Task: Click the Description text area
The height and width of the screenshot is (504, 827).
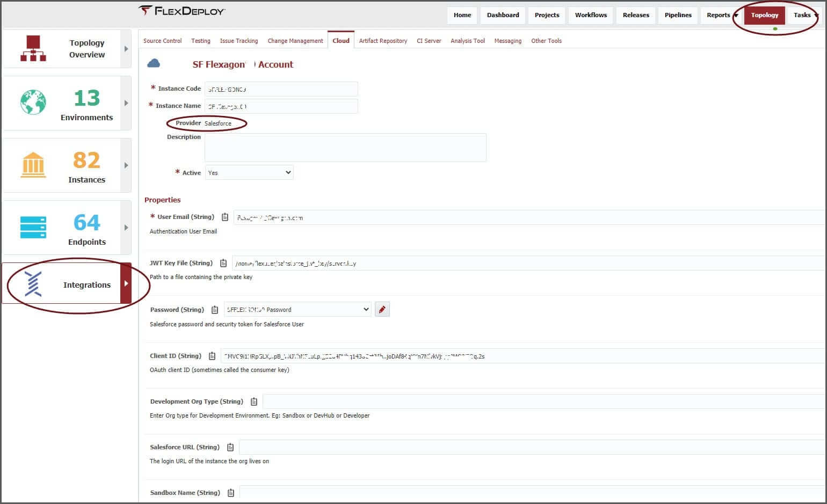Action: tap(345, 148)
